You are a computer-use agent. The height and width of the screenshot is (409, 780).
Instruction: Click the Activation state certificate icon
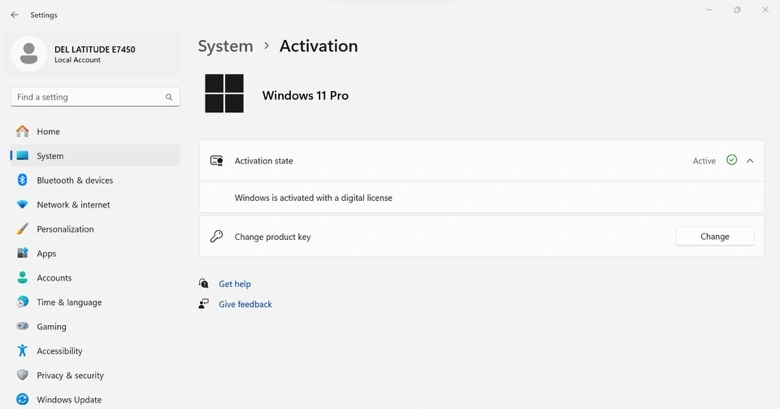click(216, 161)
